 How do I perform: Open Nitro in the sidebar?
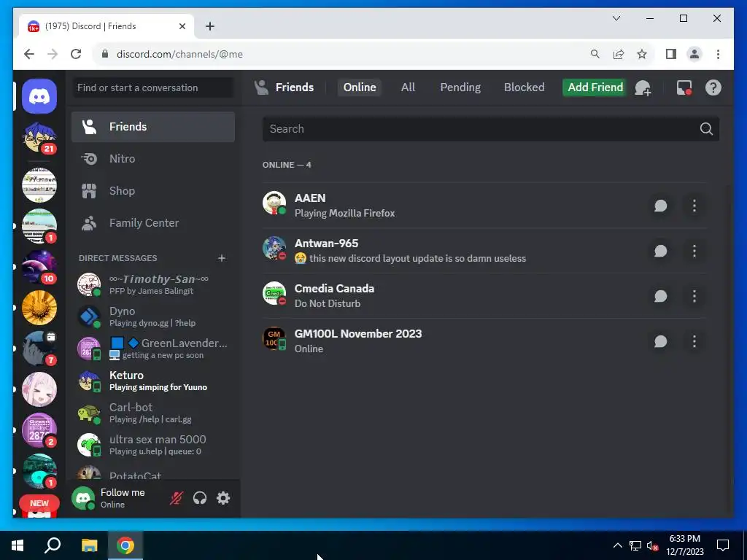coord(153,158)
